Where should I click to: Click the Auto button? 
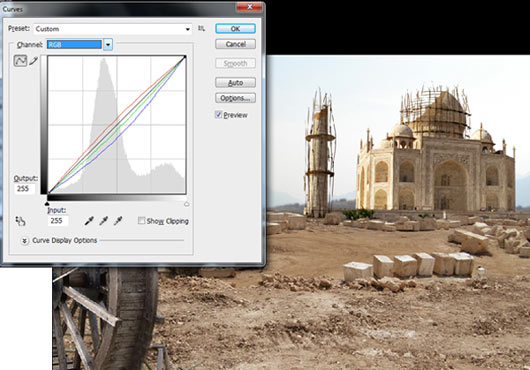[x=235, y=82]
